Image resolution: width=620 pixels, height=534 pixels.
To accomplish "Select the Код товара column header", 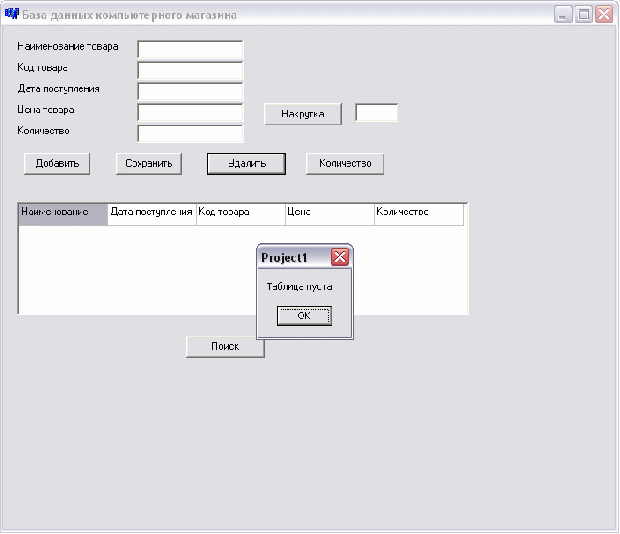I will point(241,214).
